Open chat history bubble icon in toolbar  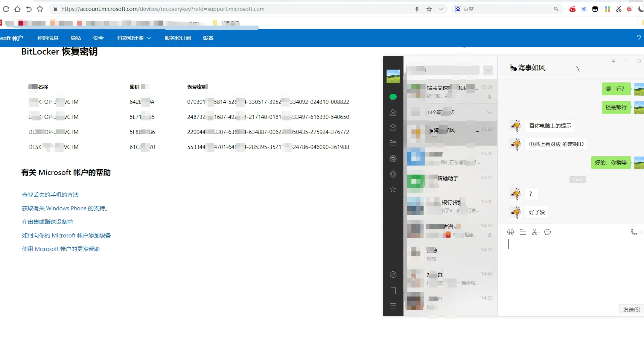point(548,232)
